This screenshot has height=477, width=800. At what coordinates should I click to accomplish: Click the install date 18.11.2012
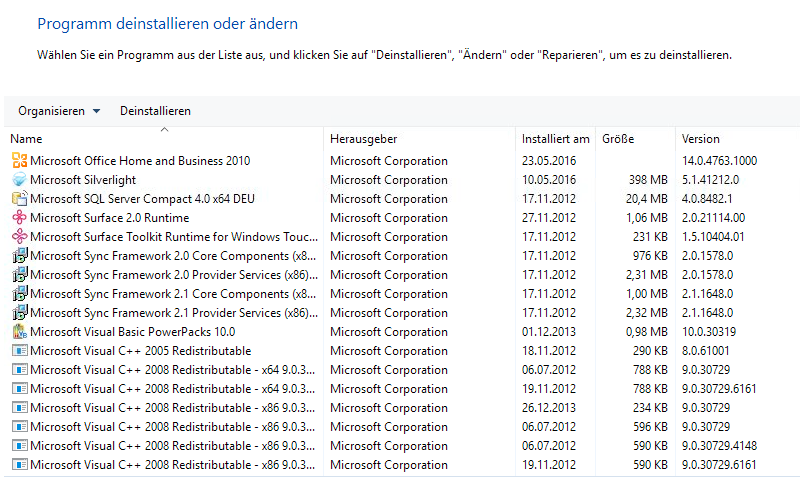coord(549,351)
